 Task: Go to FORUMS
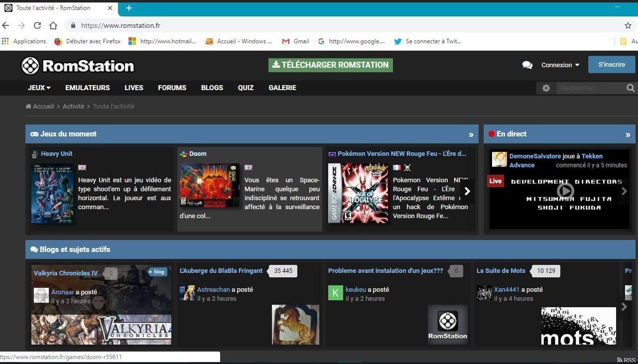coord(172,88)
